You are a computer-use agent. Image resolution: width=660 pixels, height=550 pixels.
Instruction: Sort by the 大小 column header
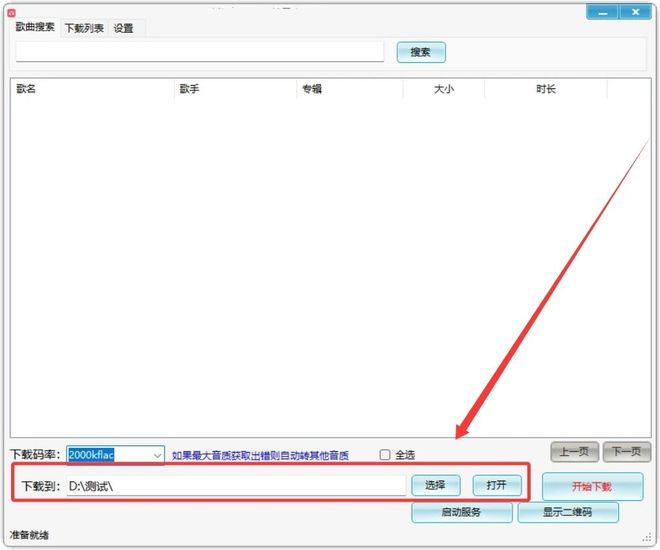coord(444,89)
